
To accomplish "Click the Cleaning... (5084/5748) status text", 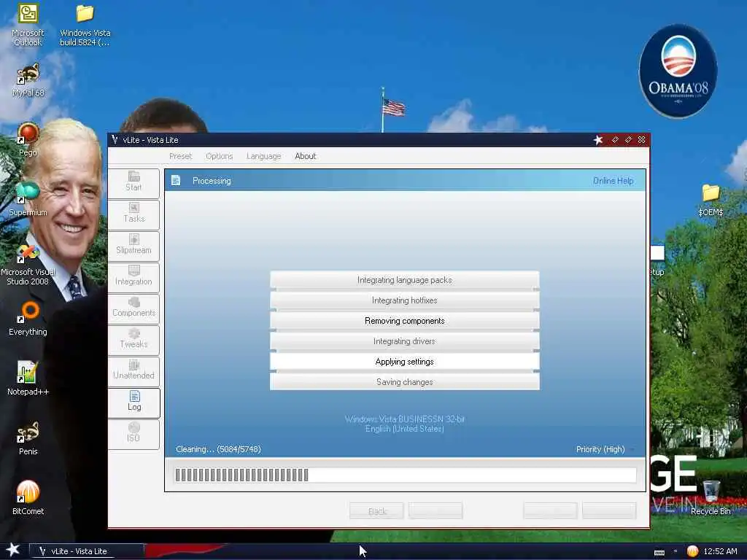I will point(218,449).
